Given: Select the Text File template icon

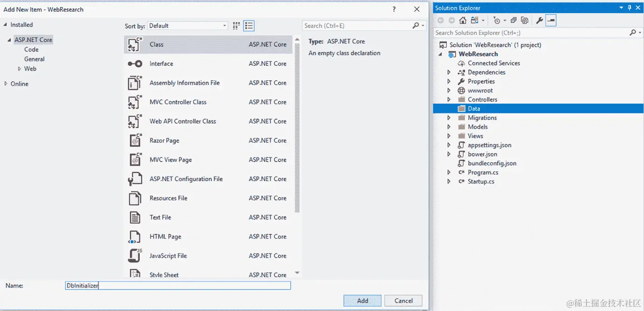Looking at the screenshot, I should tap(135, 217).
